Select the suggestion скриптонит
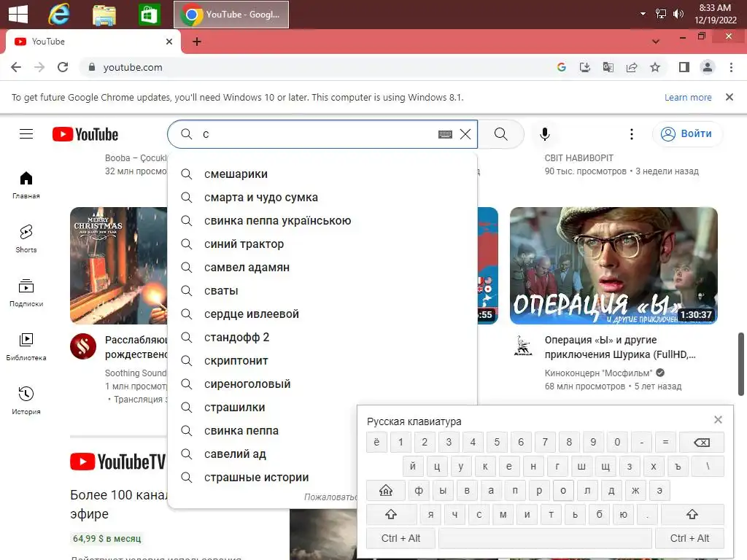Image resolution: width=747 pixels, height=560 pixels. (x=322, y=361)
